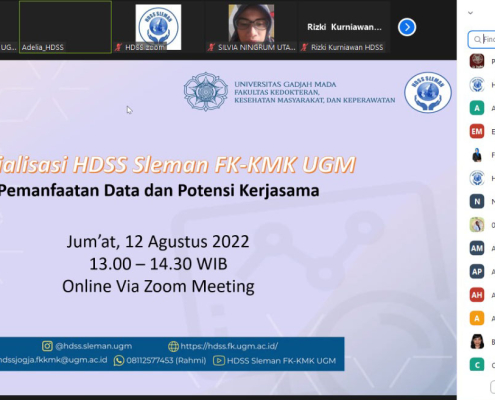Click the 13.00 – 14.30 WIB time text
495x400 pixels.
coord(158,264)
